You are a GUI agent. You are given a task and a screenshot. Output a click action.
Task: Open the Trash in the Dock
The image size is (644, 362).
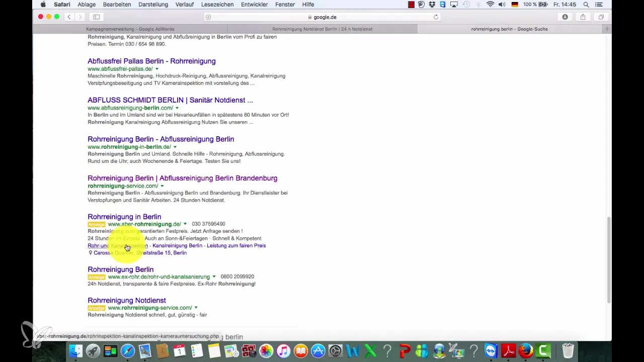(568, 350)
